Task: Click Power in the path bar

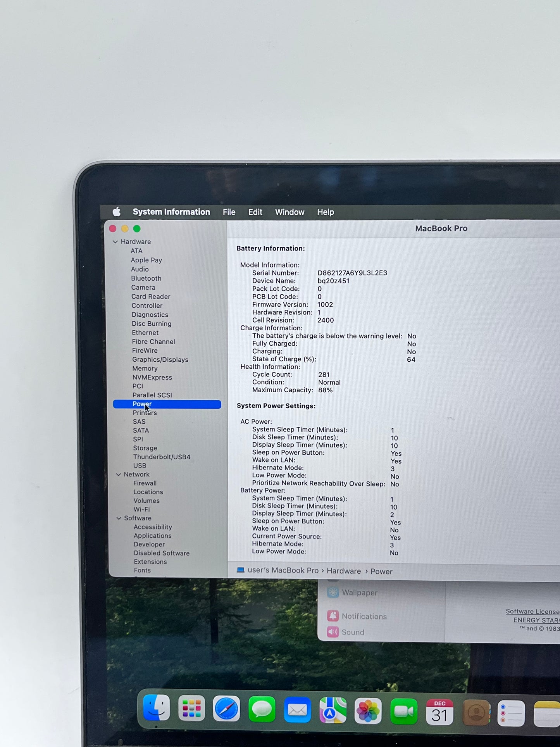Action: pyautogui.click(x=381, y=571)
